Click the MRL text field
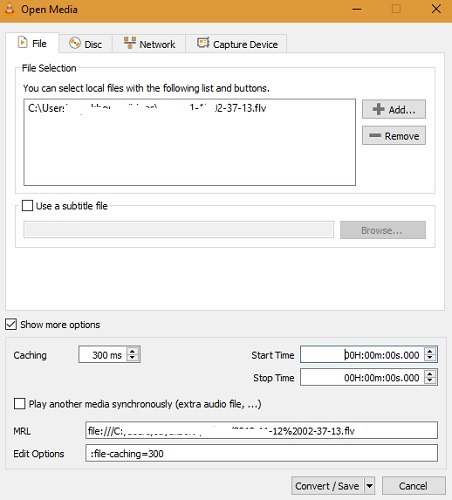Viewport: 452px width, 500px height. click(x=261, y=431)
